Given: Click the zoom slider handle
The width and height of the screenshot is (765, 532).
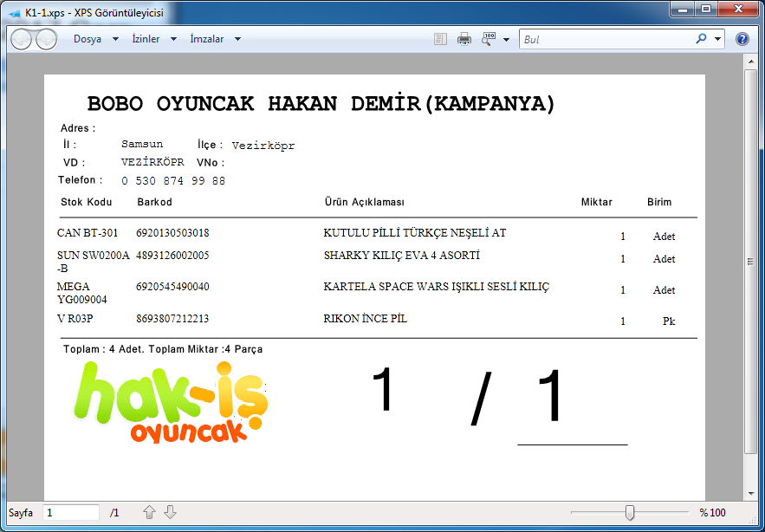Looking at the screenshot, I should (x=630, y=512).
